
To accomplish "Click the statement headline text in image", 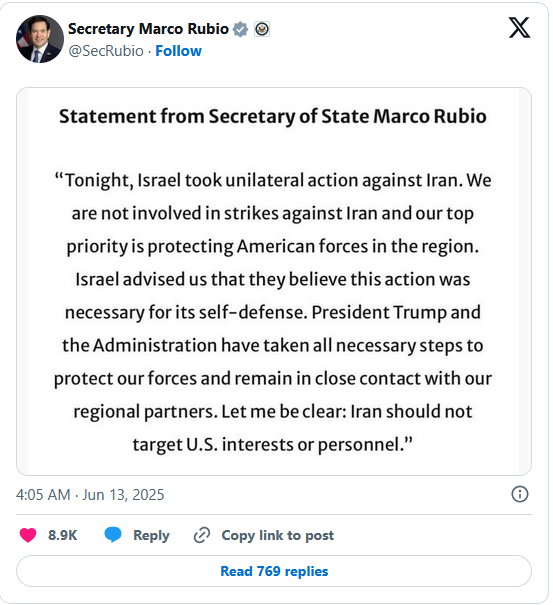I will click(273, 117).
